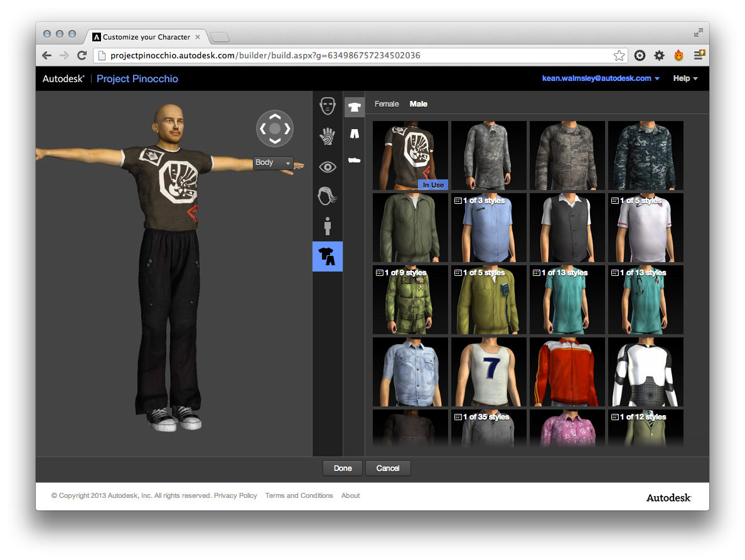Open the hair category icon
The height and width of the screenshot is (560, 745).
(328, 196)
